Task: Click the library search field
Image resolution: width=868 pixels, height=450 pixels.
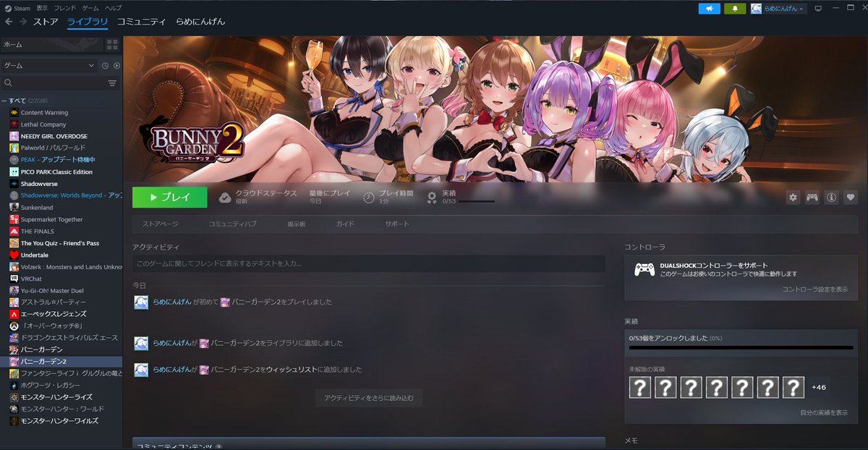Action: pos(52,83)
